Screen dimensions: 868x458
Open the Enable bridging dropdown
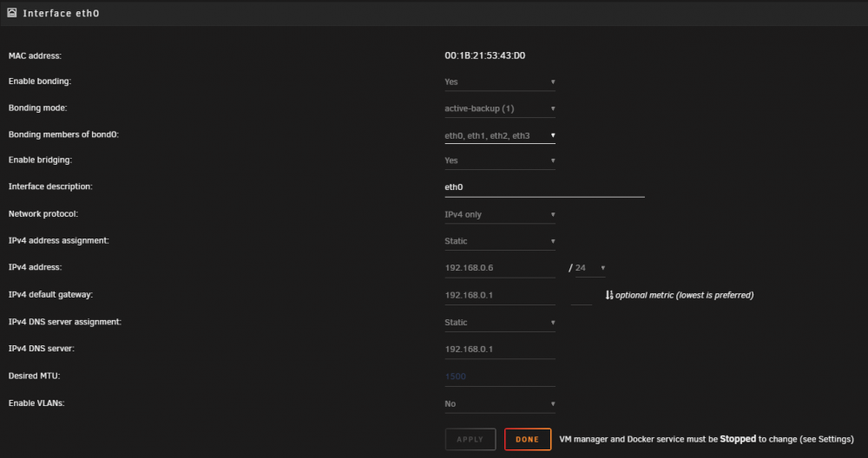click(499, 160)
